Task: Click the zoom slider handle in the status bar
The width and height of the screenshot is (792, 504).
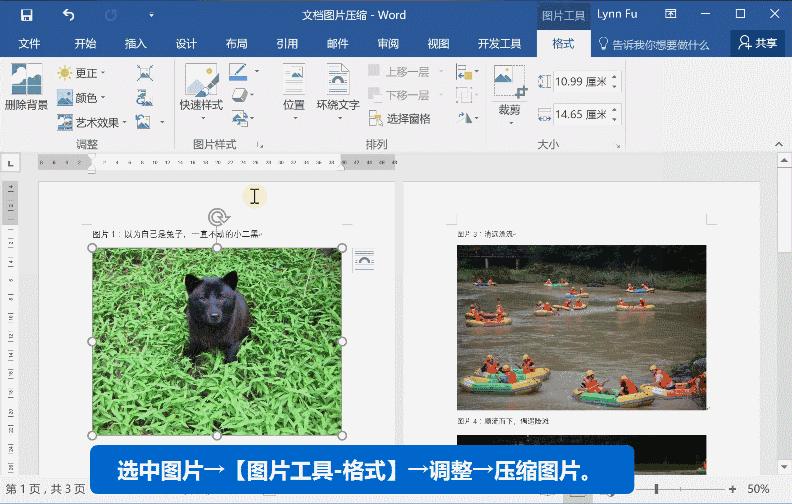Action: coord(656,489)
